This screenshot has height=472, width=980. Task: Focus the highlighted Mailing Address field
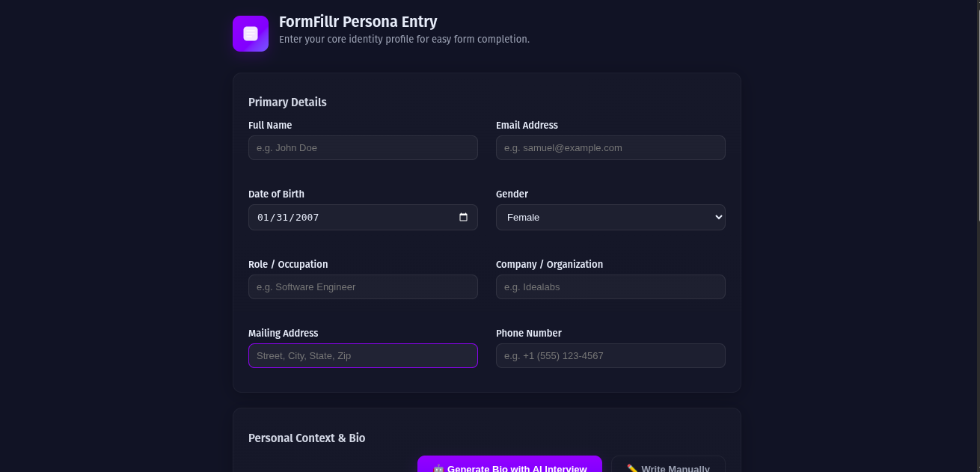pos(363,355)
